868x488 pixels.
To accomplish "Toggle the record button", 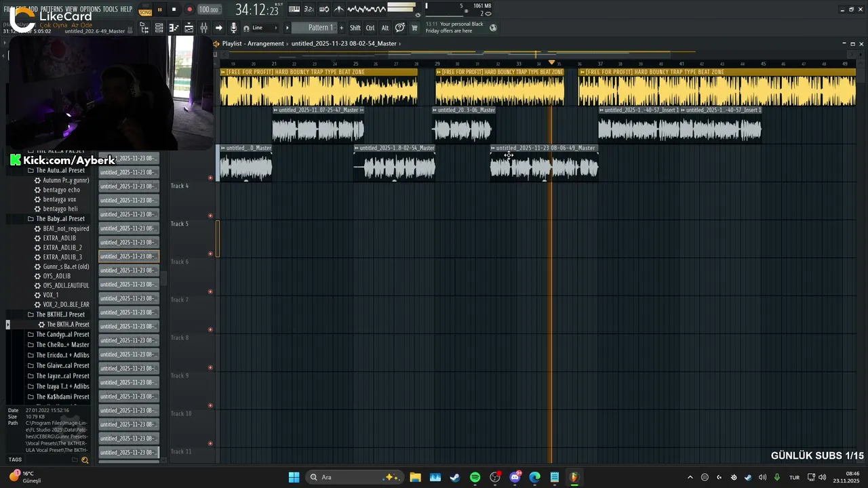I will pyautogui.click(x=189, y=9).
